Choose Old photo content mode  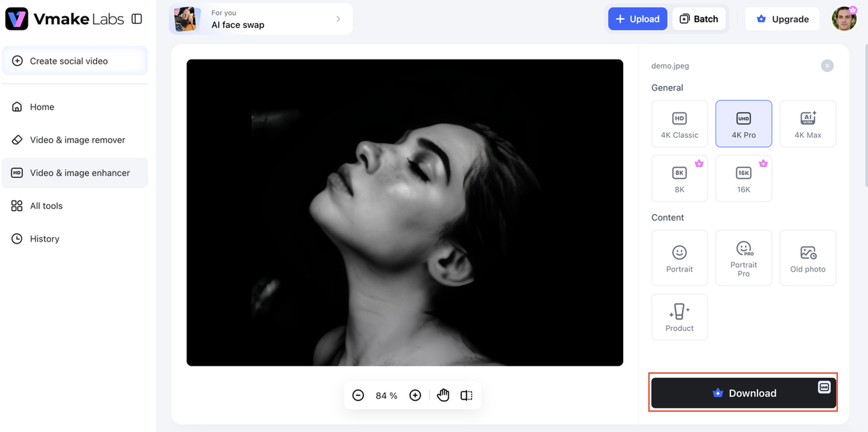pyautogui.click(x=808, y=258)
